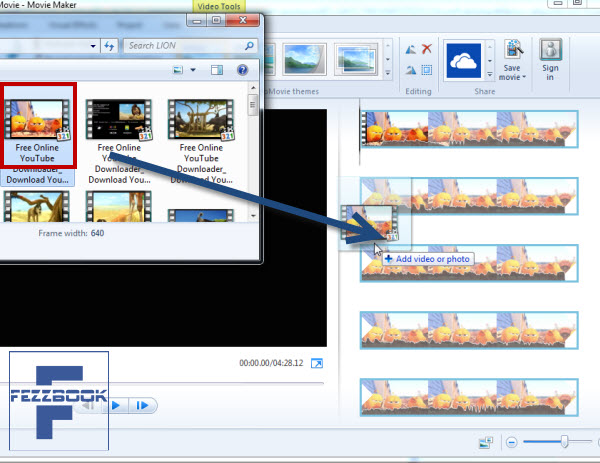Select the desert scene video thumbnail
The image size is (600, 463).
119,207
